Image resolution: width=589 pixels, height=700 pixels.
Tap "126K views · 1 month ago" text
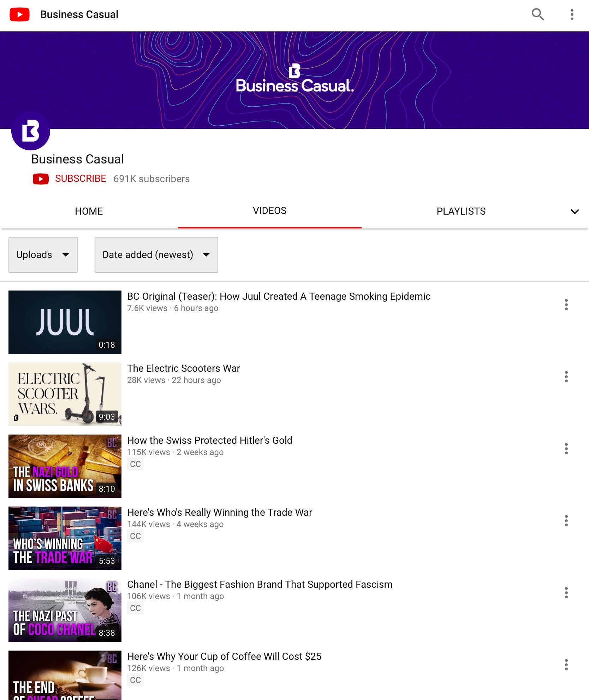(175, 668)
